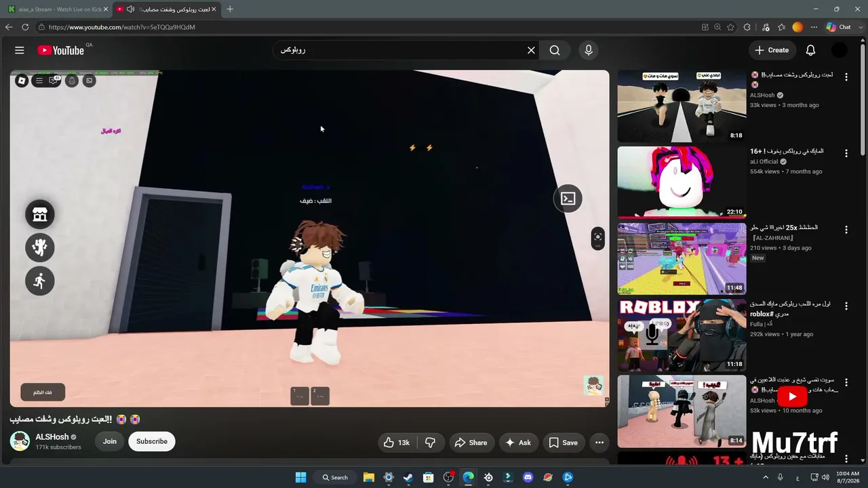
Task: Mute the YouTube tab via speaker icon
Action: click(x=131, y=9)
